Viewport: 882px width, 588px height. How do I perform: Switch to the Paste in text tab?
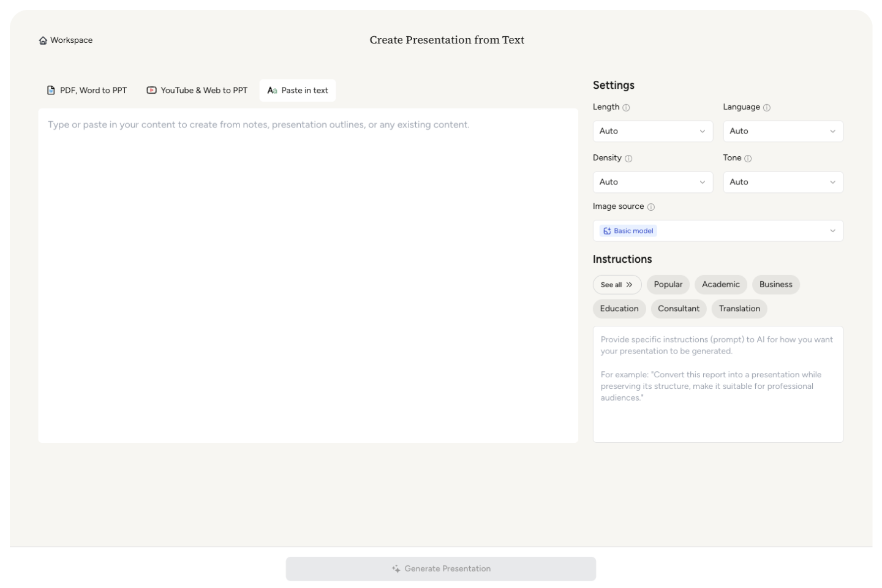coord(298,91)
